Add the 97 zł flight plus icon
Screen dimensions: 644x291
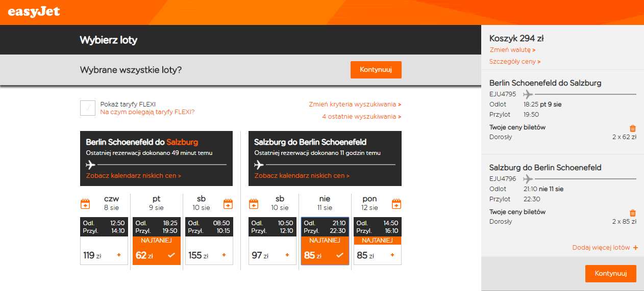(x=287, y=255)
